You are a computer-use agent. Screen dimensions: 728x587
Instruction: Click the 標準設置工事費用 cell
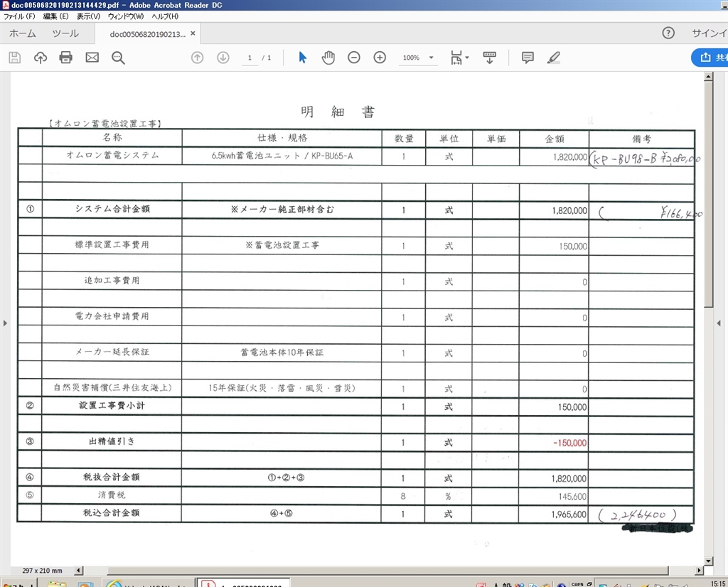pyautogui.click(x=112, y=244)
